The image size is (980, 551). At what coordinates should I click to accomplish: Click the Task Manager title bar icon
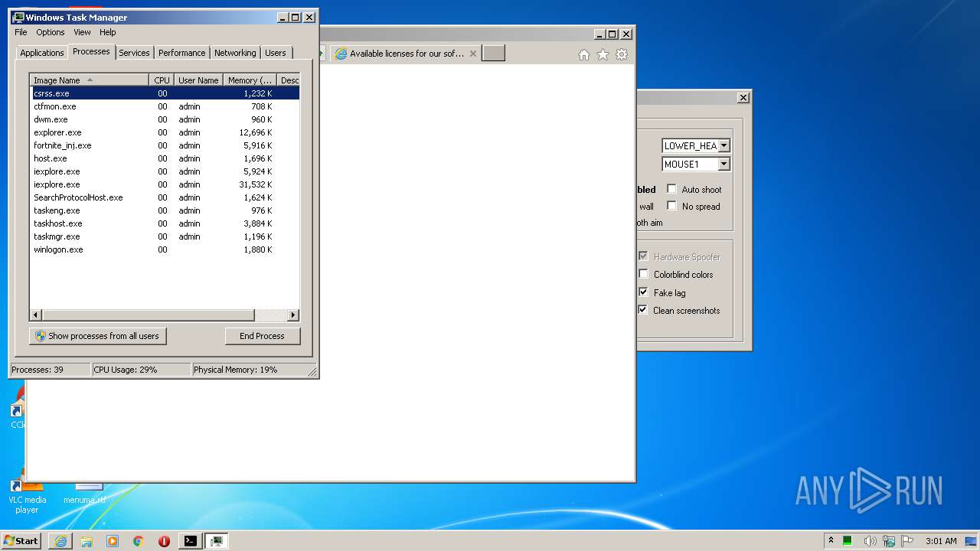pos(18,17)
